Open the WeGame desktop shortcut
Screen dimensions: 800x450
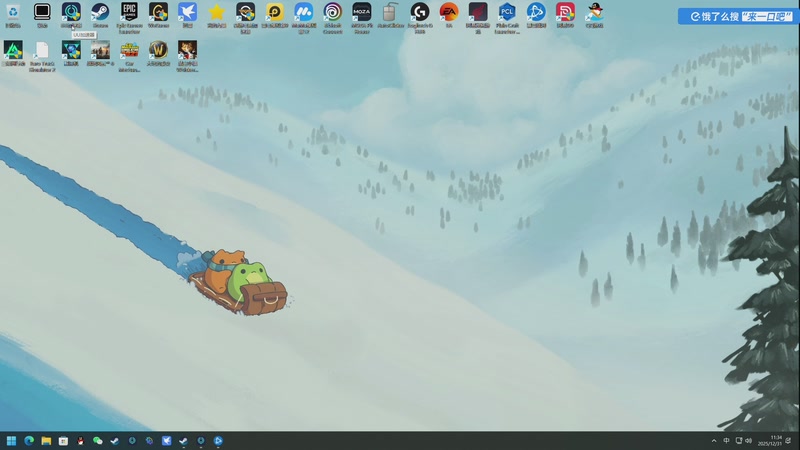158,15
